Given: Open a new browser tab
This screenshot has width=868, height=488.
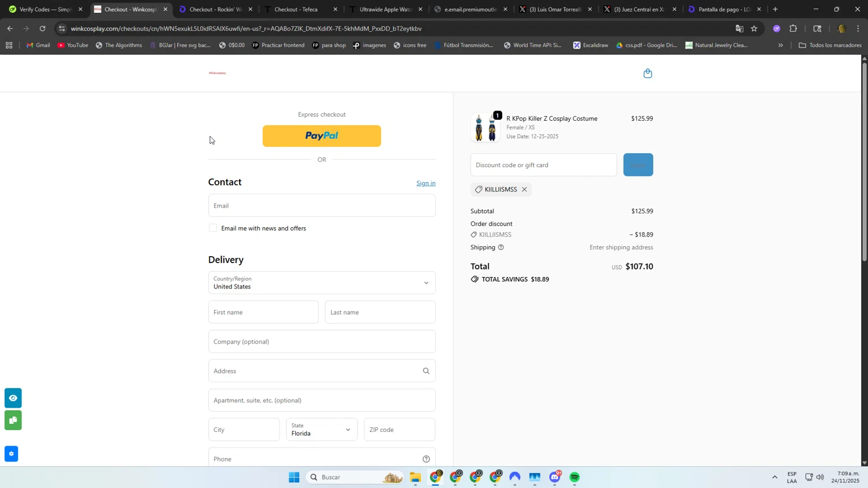Looking at the screenshot, I should [x=775, y=9].
